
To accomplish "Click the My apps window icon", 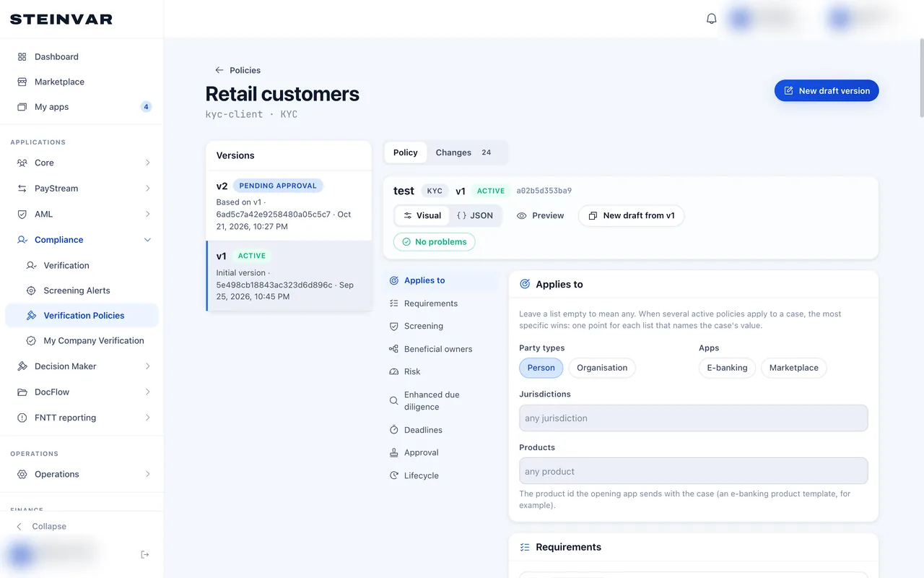I will tap(22, 107).
